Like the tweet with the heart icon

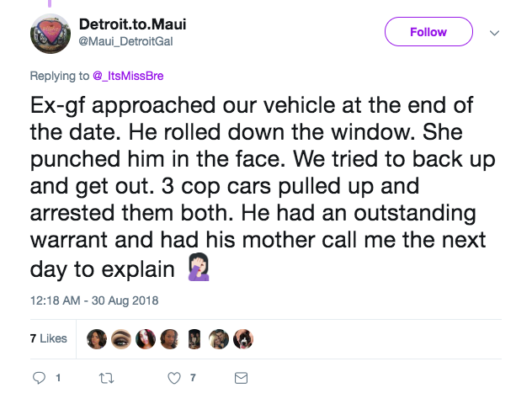tap(174, 378)
